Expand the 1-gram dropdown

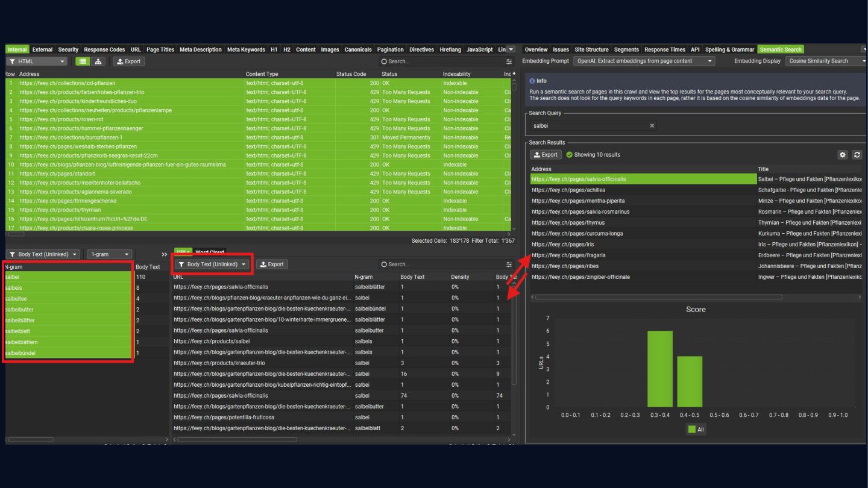109,254
